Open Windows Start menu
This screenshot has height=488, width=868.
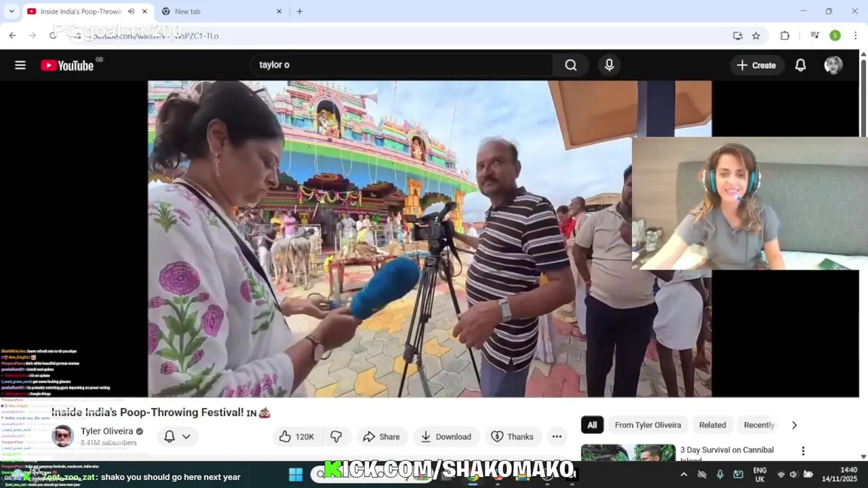[x=296, y=474]
